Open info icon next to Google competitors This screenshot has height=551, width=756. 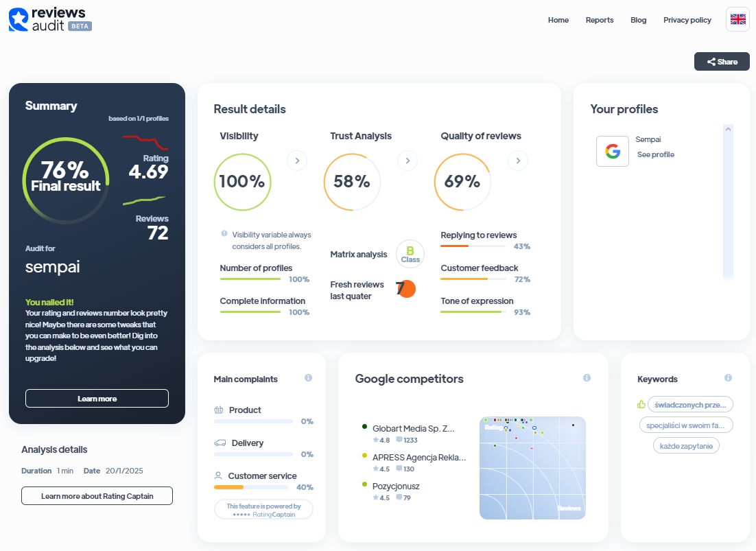(587, 378)
